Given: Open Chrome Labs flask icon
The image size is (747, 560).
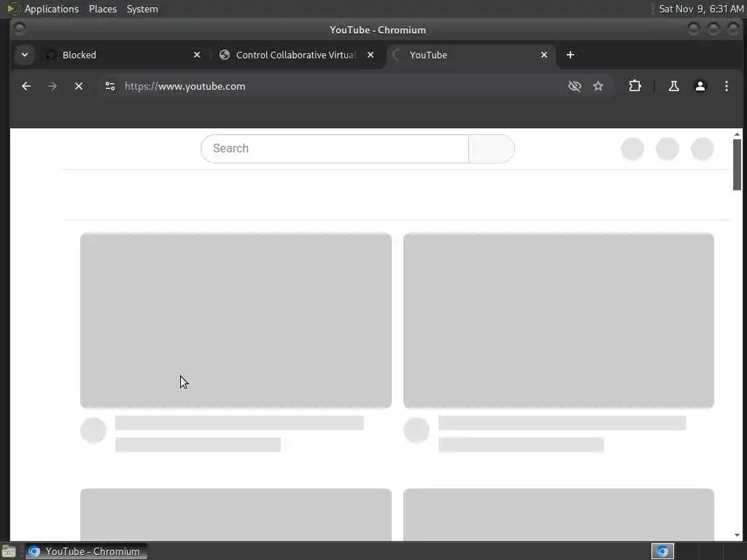Looking at the screenshot, I should pos(673,86).
